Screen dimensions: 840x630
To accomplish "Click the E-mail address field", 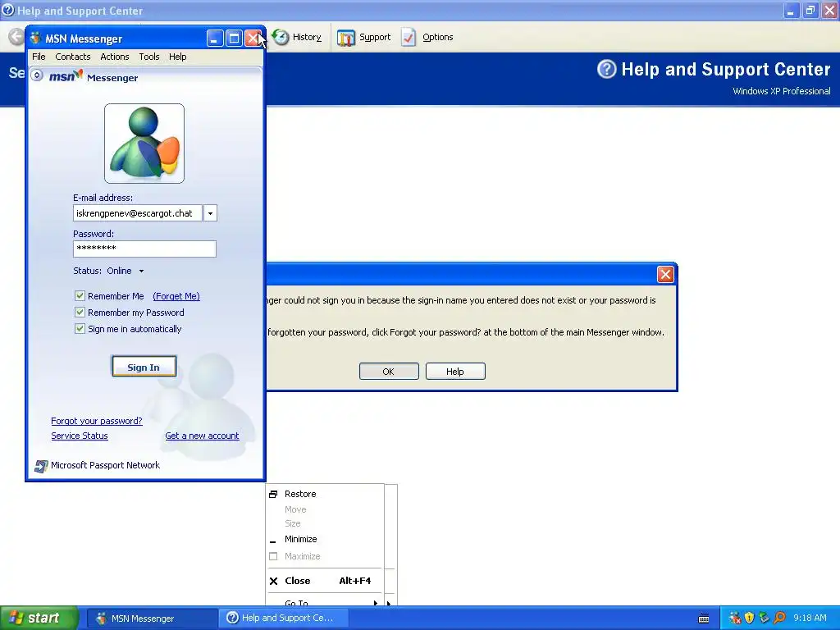I will click(138, 213).
